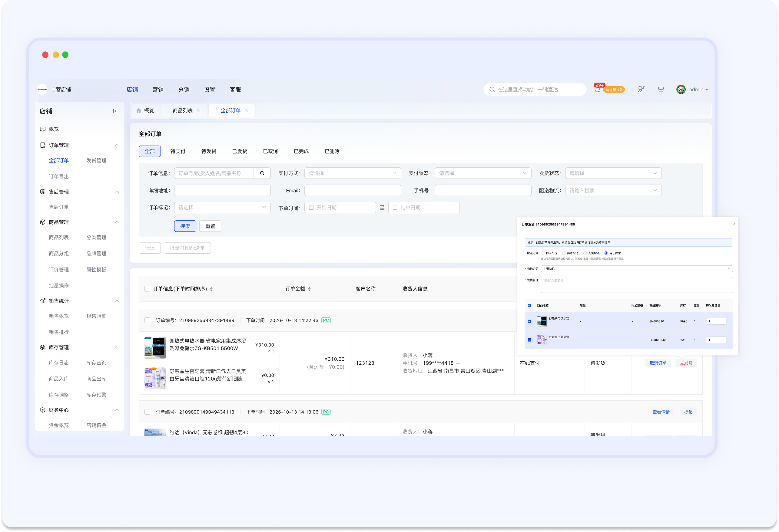Click the 库存管理 icon in sidebar

tap(43, 347)
